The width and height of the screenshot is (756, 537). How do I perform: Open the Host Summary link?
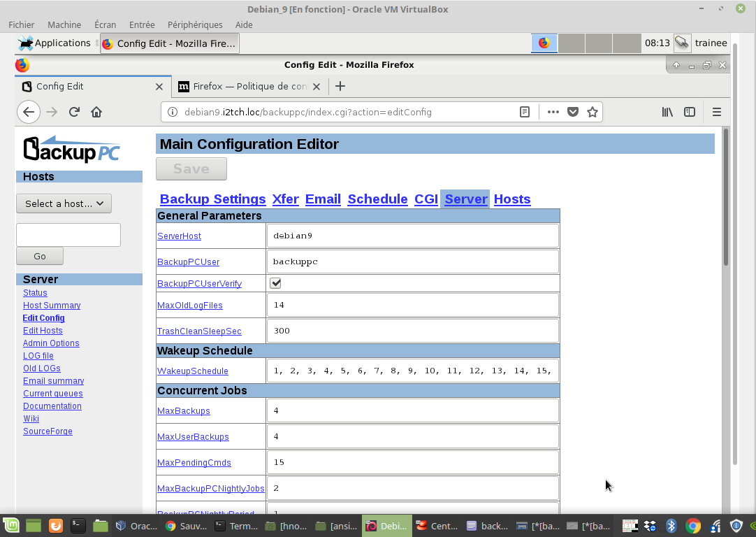click(52, 306)
